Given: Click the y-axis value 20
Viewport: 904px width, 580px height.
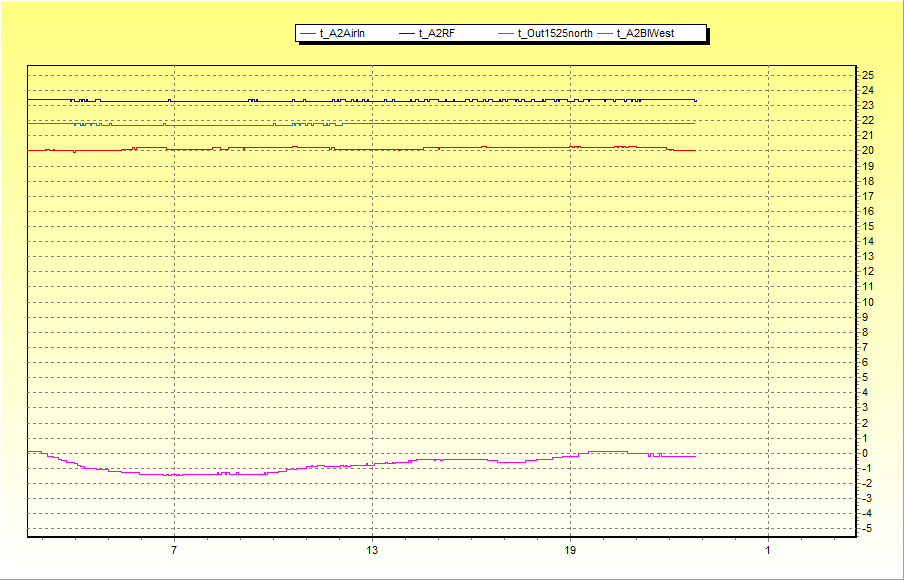Looking at the screenshot, I should [x=868, y=151].
